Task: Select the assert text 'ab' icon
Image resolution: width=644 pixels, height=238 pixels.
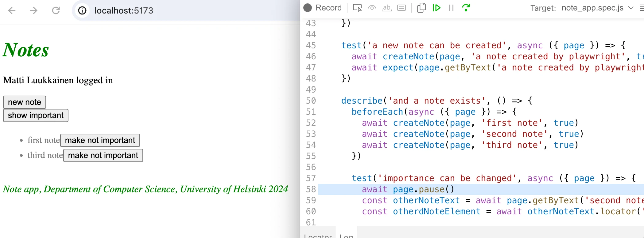Action: pyautogui.click(x=387, y=8)
